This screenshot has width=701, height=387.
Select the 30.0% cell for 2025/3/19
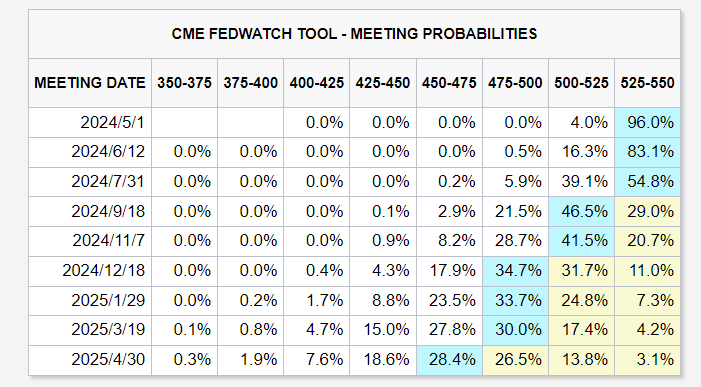pyautogui.click(x=515, y=330)
